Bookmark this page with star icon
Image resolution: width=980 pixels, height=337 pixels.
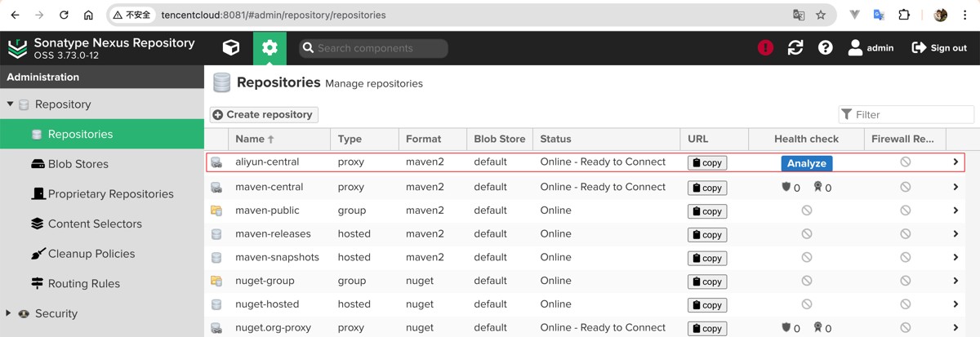[x=821, y=15]
